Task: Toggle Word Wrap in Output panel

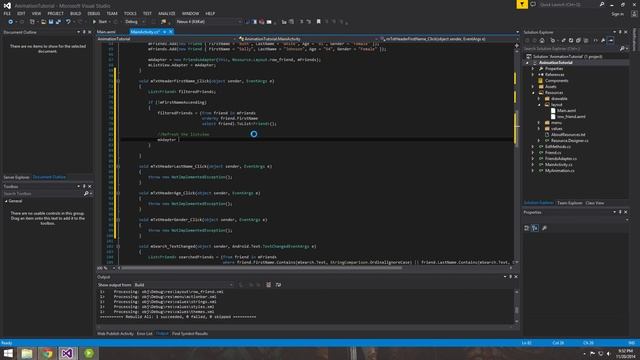Action: point(278,285)
